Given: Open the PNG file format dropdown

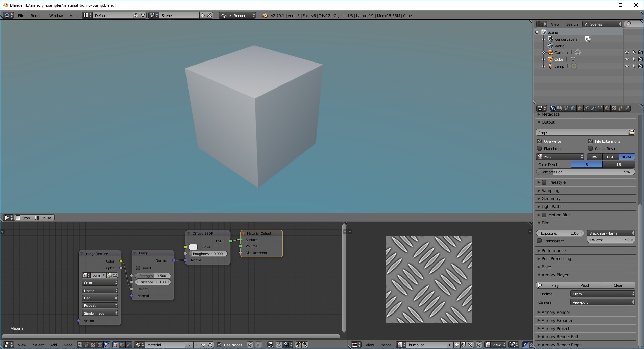Looking at the screenshot, I should point(560,157).
